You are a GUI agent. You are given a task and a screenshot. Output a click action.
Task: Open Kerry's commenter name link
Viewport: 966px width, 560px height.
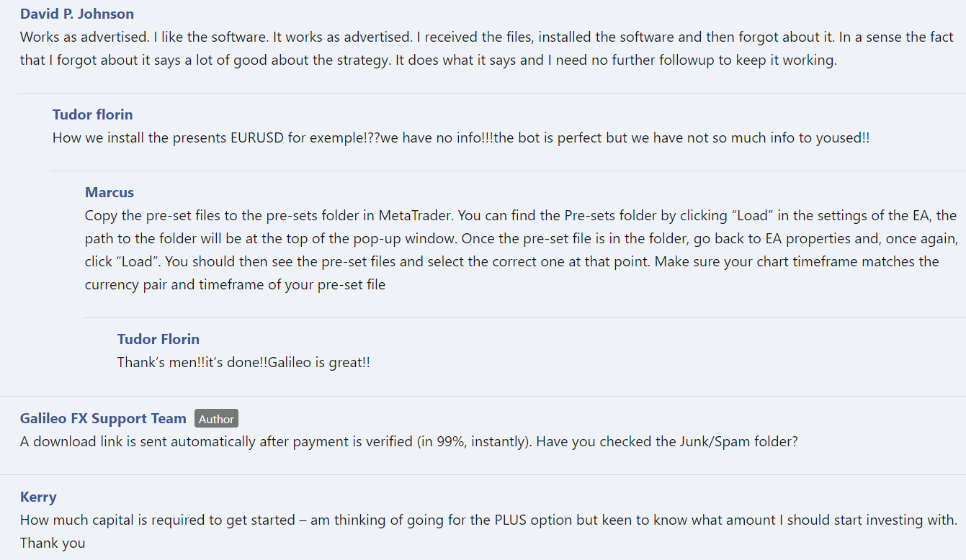point(38,497)
